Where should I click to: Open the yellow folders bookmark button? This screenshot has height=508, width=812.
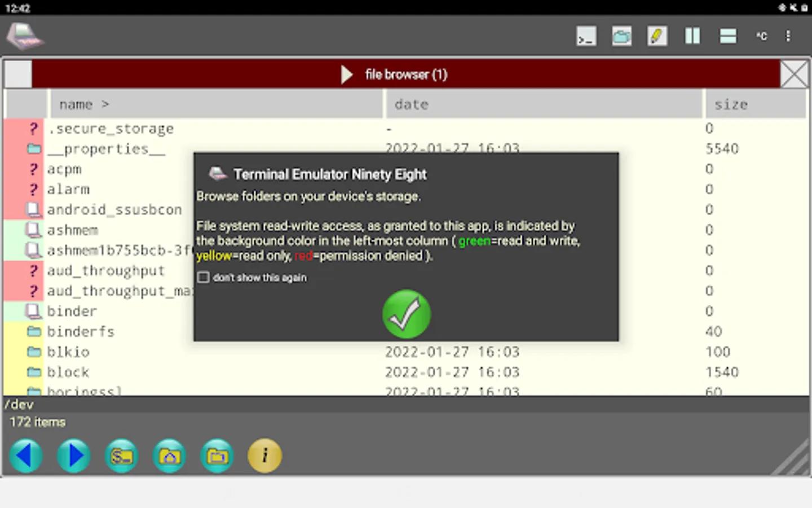tap(217, 456)
